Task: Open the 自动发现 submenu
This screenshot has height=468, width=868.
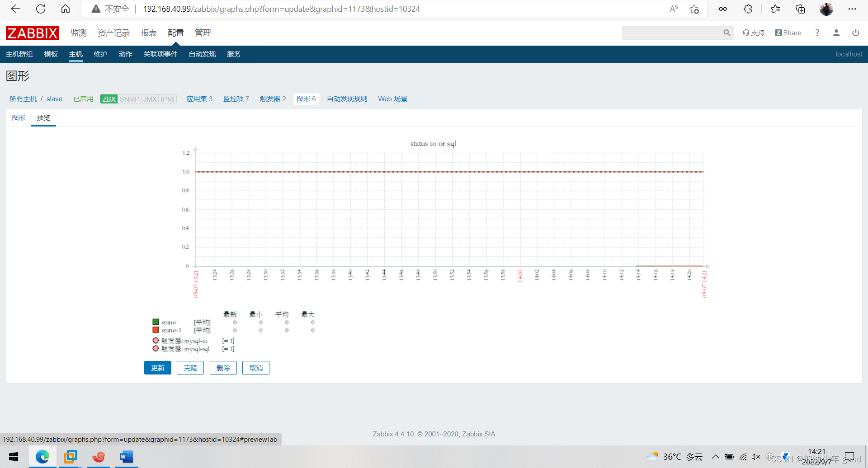Action: 202,54
